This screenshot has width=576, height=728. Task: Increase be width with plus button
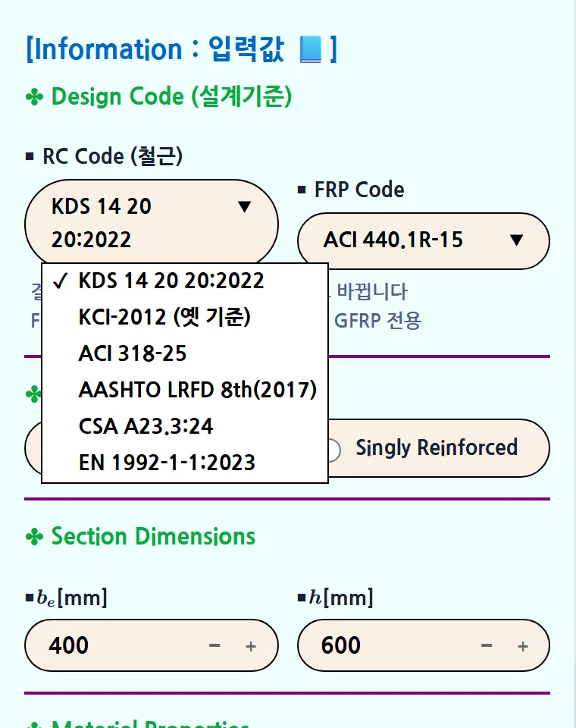(x=251, y=646)
